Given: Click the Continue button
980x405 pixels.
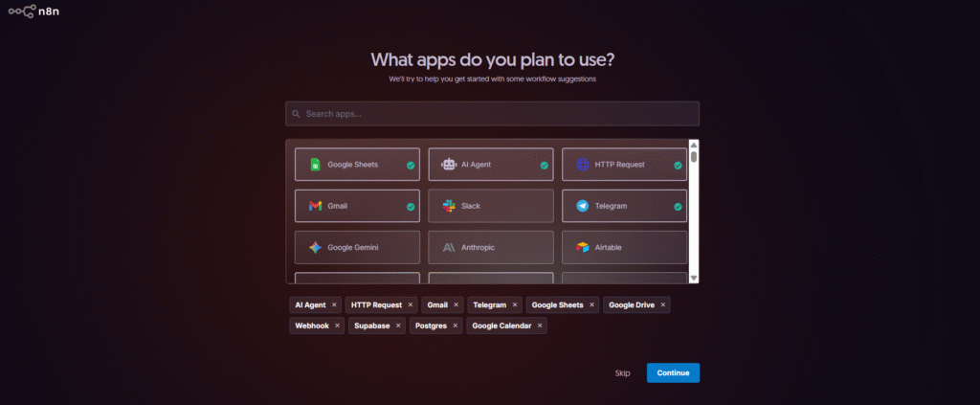Looking at the screenshot, I should pyautogui.click(x=673, y=372).
